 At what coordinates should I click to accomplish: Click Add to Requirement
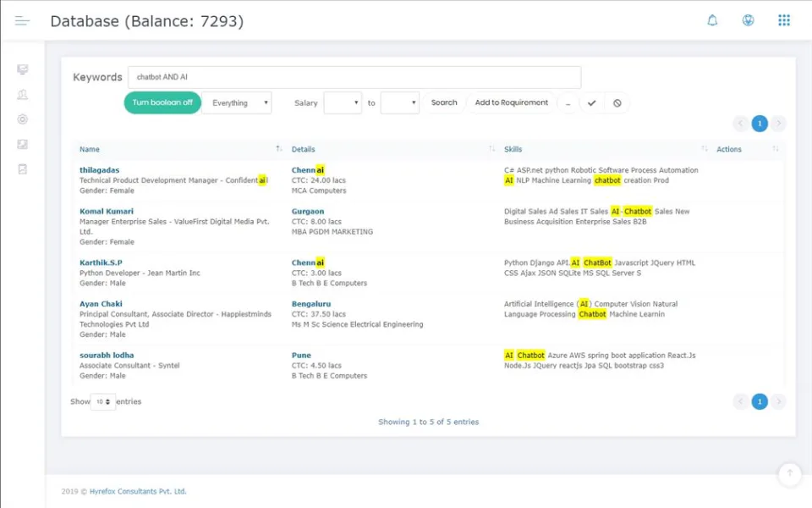point(511,102)
